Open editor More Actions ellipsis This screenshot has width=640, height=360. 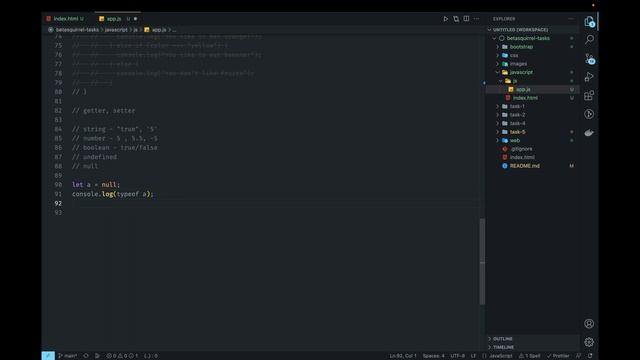[x=476, y=19]
